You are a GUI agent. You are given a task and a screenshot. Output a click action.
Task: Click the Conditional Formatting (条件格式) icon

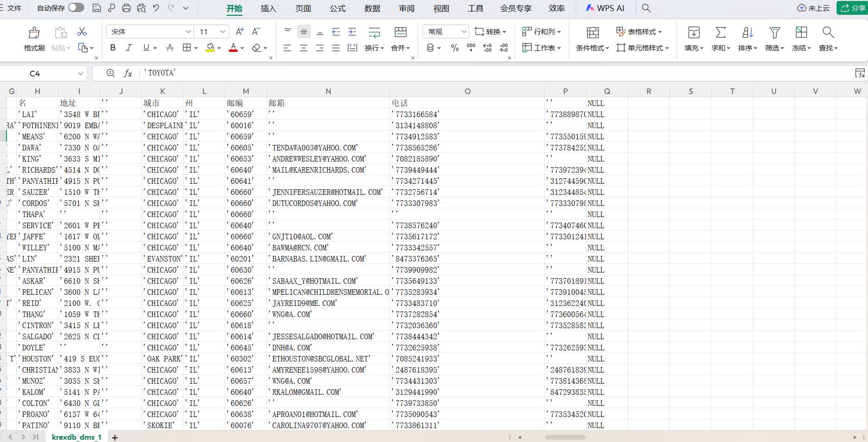coord(592,32)
